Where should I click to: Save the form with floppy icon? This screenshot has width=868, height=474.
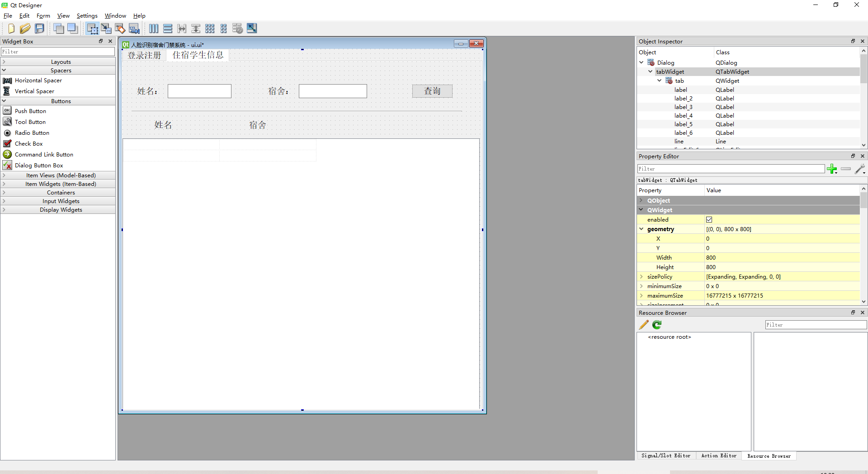40,28
